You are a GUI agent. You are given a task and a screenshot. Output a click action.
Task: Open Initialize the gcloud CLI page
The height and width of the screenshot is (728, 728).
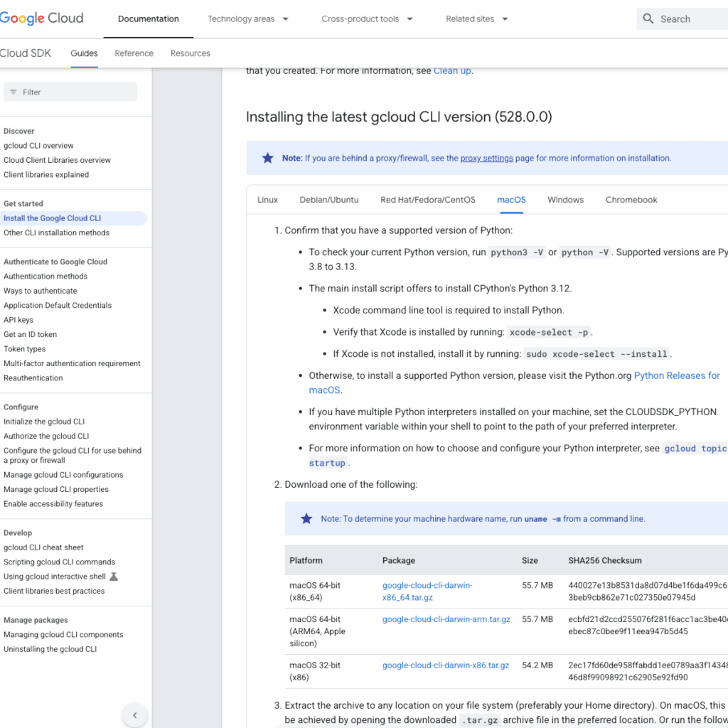[x=44, y=422]
